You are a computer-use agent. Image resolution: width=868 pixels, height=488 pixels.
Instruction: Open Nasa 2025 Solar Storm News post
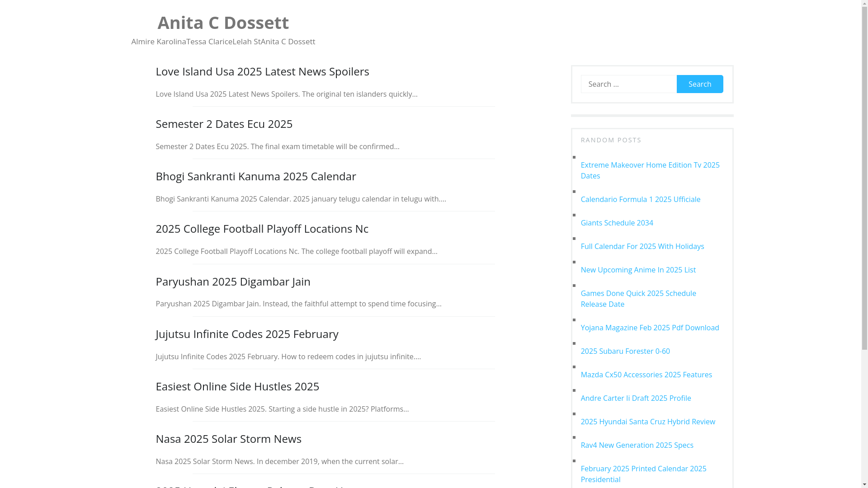[228, 439]
